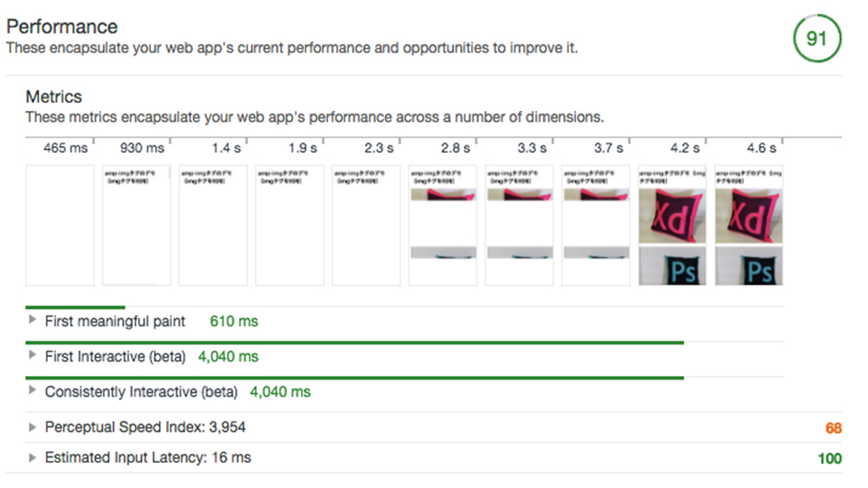Open the 1.9 s filmstrip screenshot
Screen dimensions: 868x488
(x=289, y=225)
